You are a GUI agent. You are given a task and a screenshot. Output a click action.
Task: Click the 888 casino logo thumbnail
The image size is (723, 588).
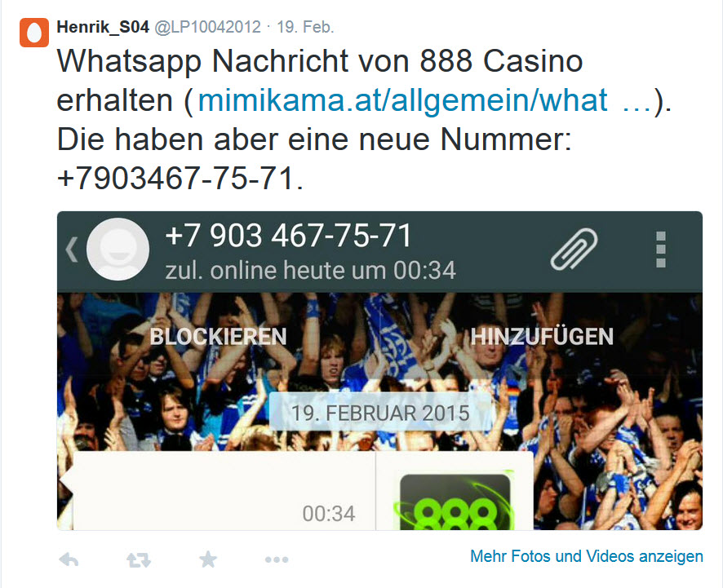point(455,502)
